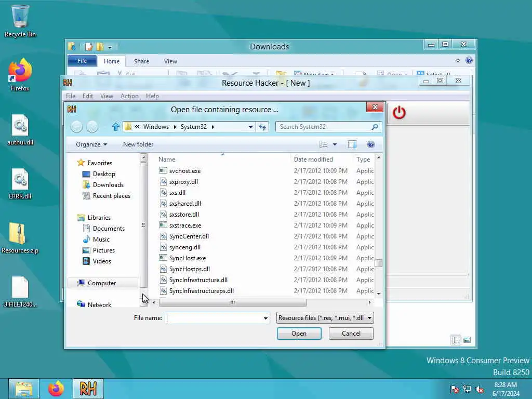Click the red power icon in Resource Hacker

point(399,113)
